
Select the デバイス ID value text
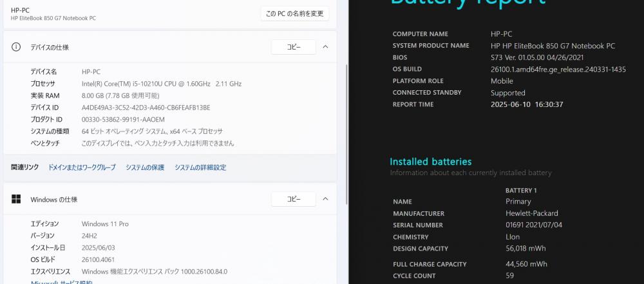(x=146, y=108)
